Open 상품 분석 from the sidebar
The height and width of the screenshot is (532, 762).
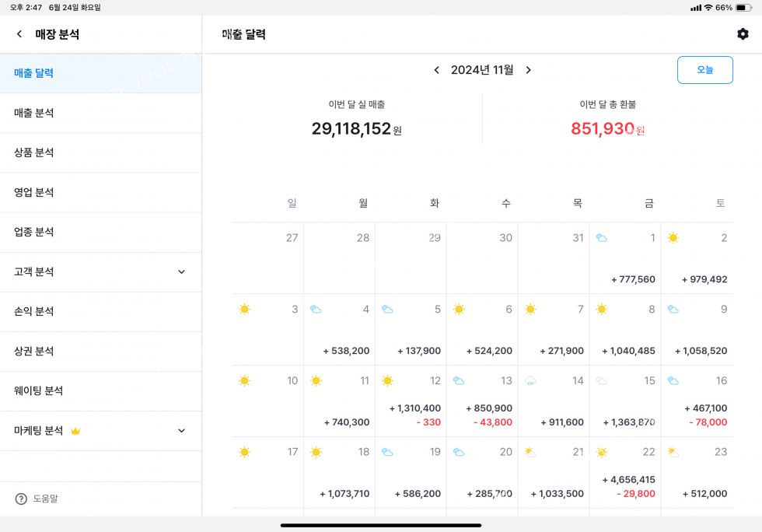coord(34,152)
